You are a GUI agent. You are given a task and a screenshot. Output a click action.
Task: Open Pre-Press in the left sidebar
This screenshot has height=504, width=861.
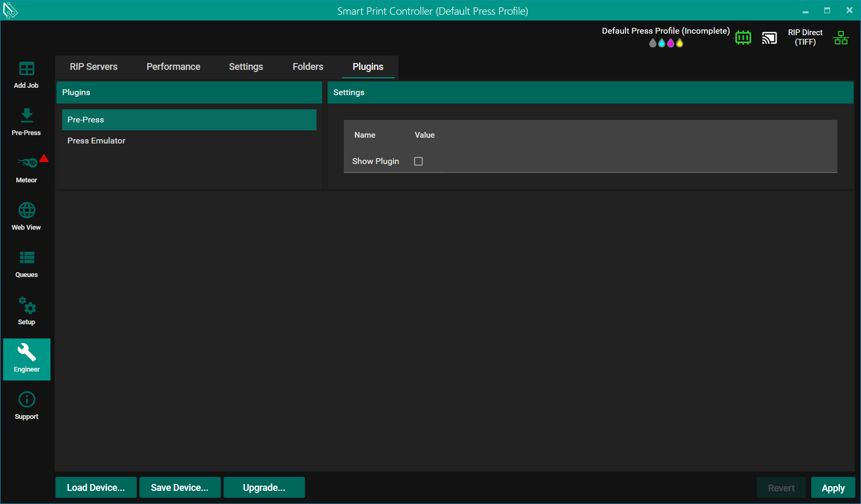pyautogui.click(x=26, y=122)
